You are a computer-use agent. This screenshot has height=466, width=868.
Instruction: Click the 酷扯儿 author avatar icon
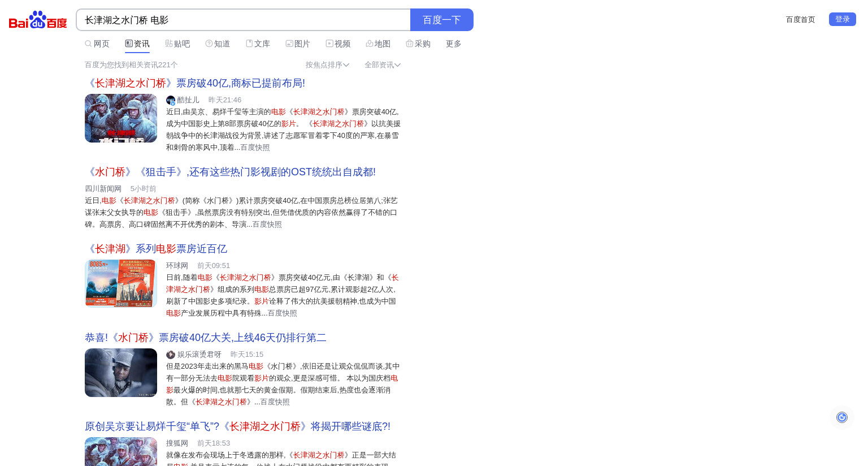click(x=171, y=100)
